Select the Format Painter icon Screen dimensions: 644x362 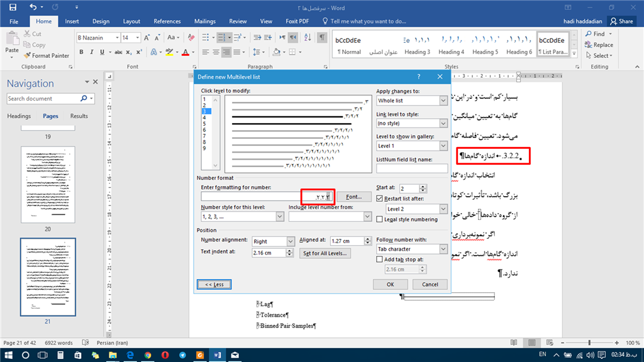(28, 55)
